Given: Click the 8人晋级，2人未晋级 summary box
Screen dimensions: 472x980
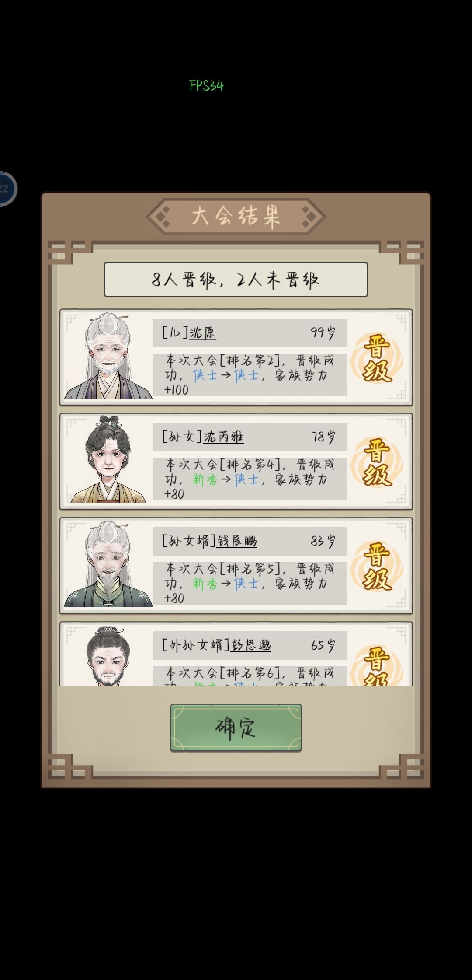Looking at the screenshot, I should tap(236, 280).
